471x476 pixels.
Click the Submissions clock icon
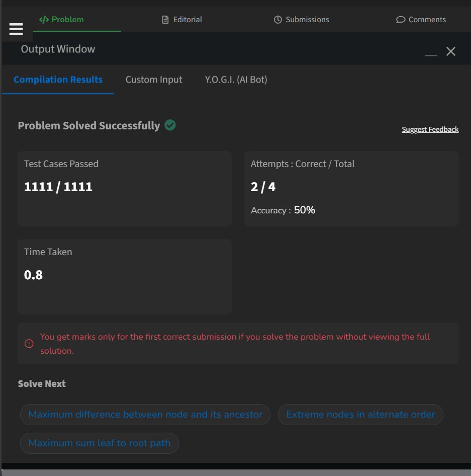point(278,20)
